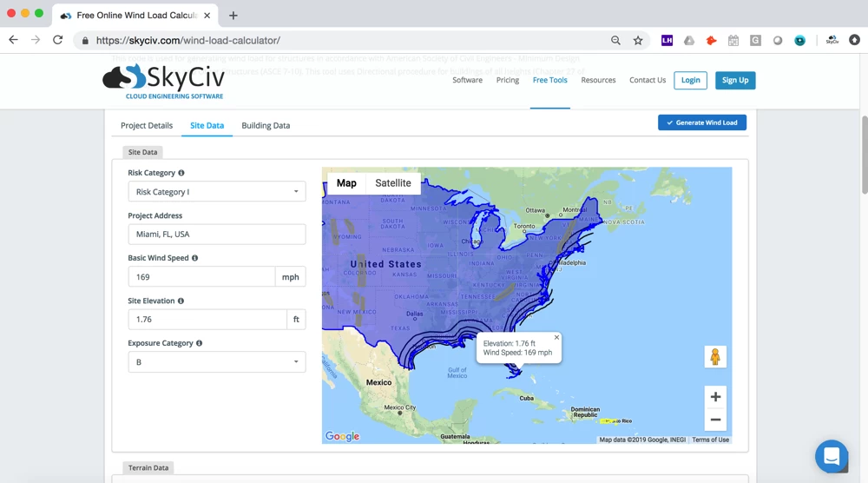The image size is (868, 483).
Task: Open the Risk Category dropdown
Action: 217,192
